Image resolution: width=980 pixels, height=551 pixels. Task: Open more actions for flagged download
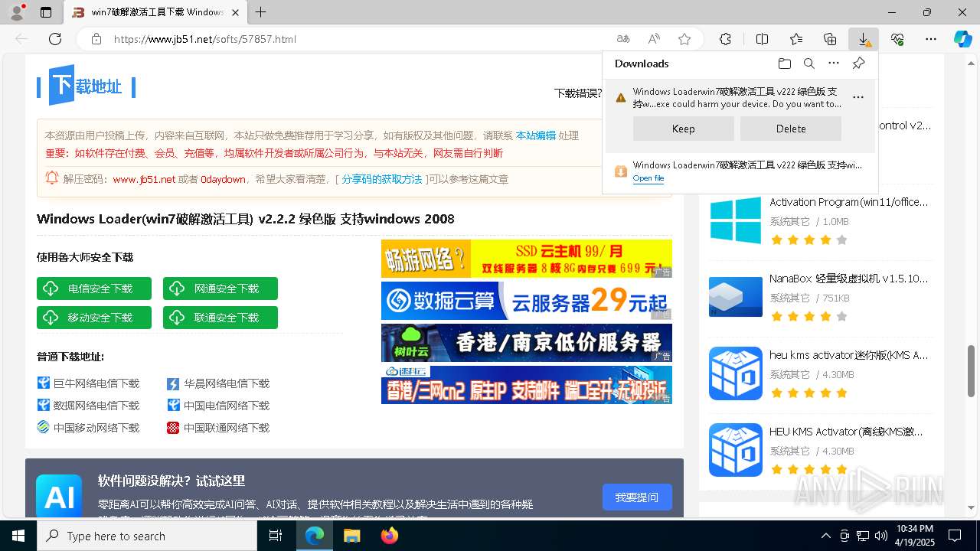click(x=858, y=97)
